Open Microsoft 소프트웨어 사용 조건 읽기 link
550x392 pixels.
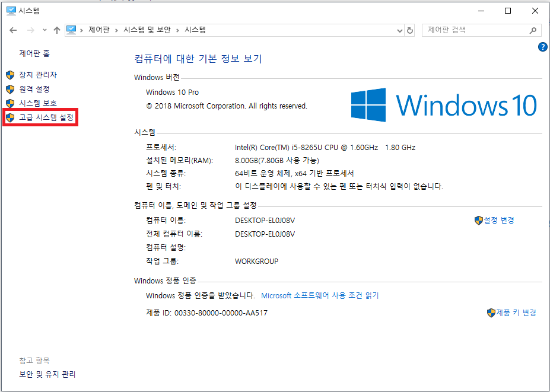320,295
